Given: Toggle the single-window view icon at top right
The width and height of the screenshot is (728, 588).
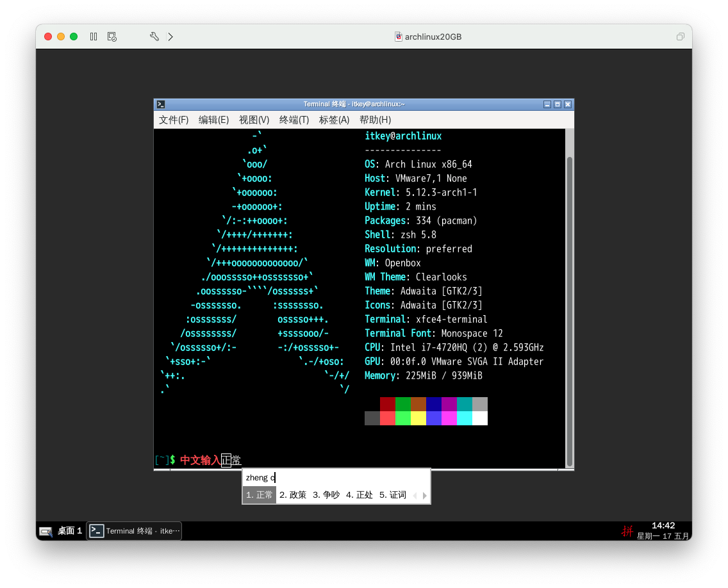Looking at the screenshot, I should (680, 37).
